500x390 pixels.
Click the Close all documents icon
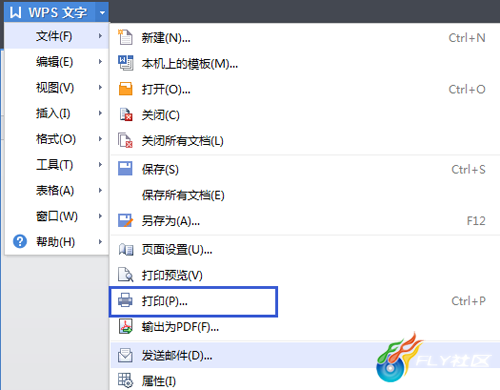(125, 140)
